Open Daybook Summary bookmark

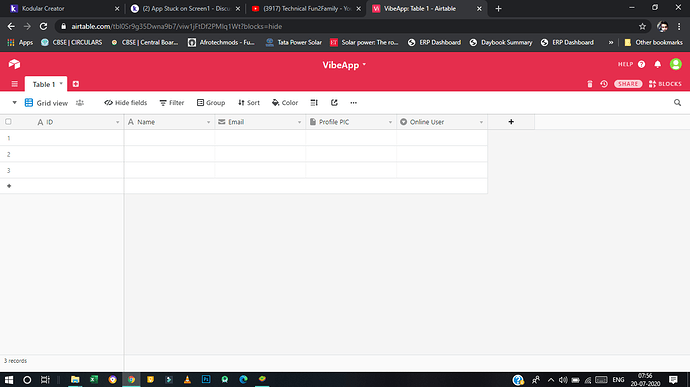click(501, 42)
